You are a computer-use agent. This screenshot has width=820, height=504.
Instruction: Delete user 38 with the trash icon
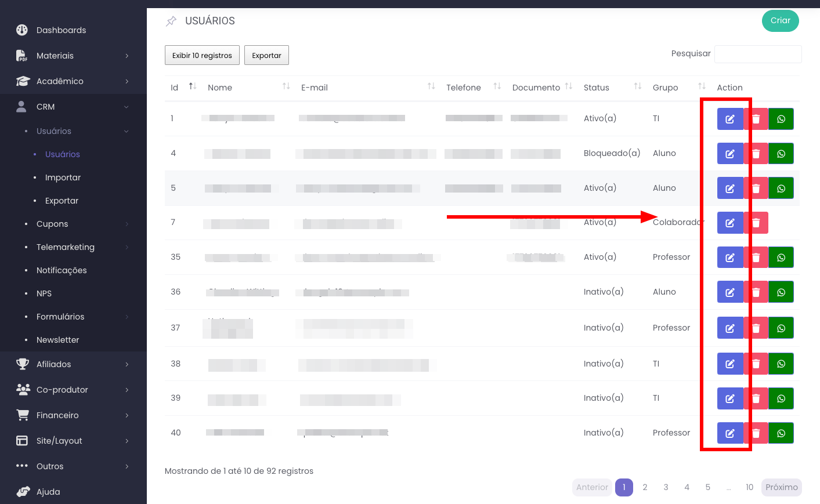tap(756, 364)
